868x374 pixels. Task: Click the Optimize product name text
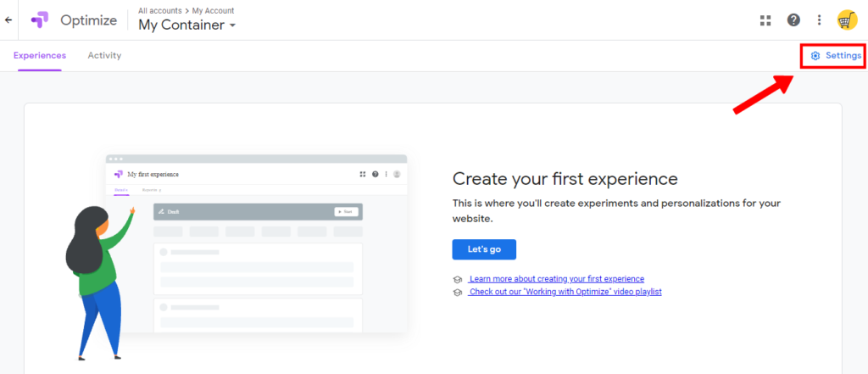(x=88, y=20)
